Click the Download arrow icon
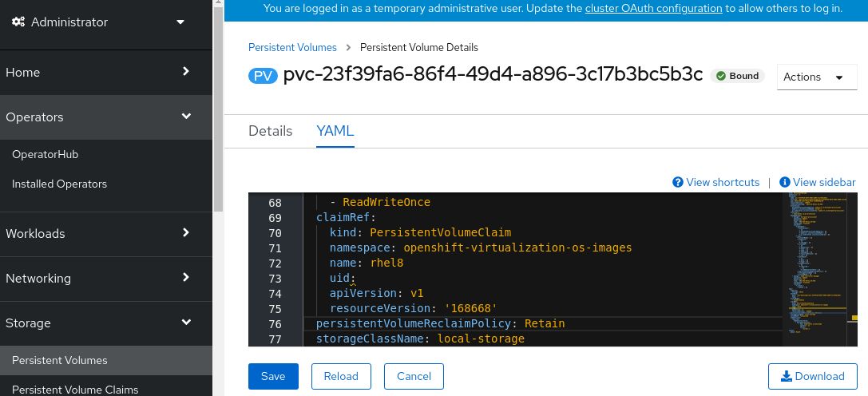 click(787, 376)
